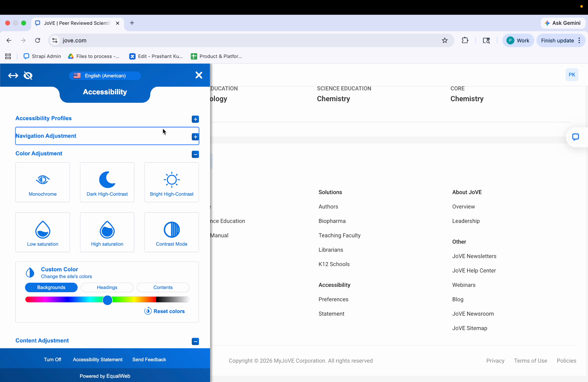Turn Off the accessibility widget

53,359
